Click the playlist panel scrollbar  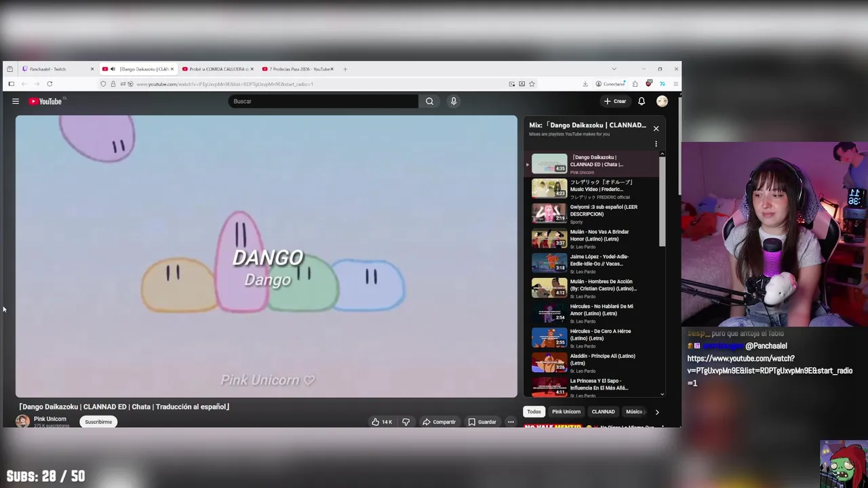click(663, 202)
